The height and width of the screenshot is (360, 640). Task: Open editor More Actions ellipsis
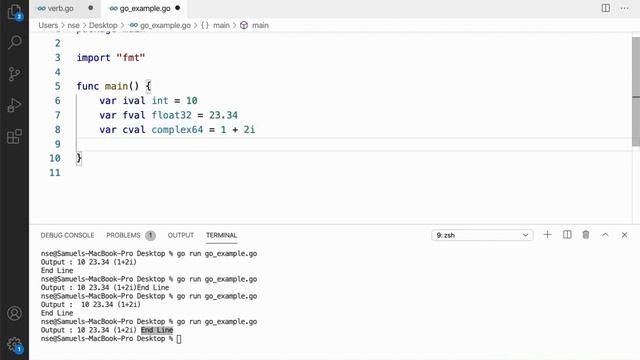[x=624, y=8]
